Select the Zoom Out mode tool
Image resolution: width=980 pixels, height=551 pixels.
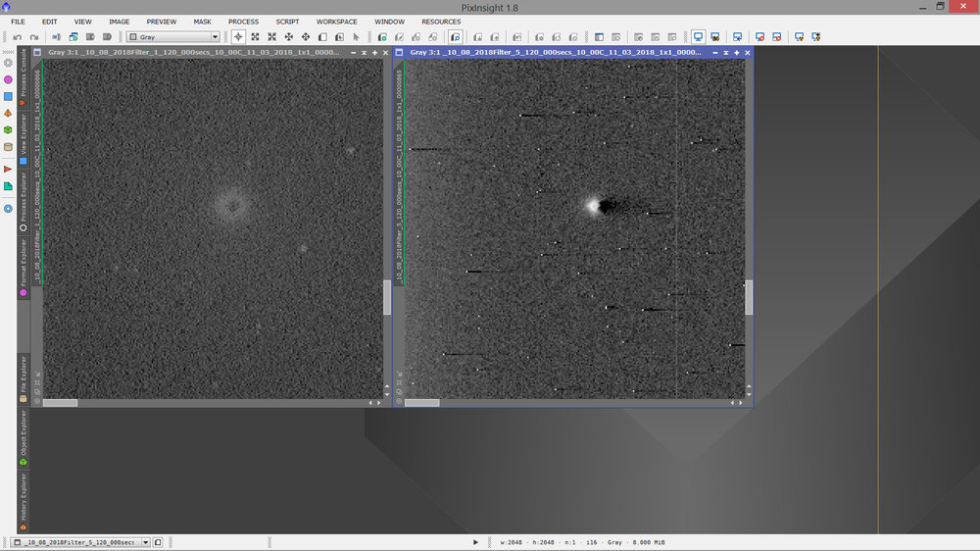271,37
